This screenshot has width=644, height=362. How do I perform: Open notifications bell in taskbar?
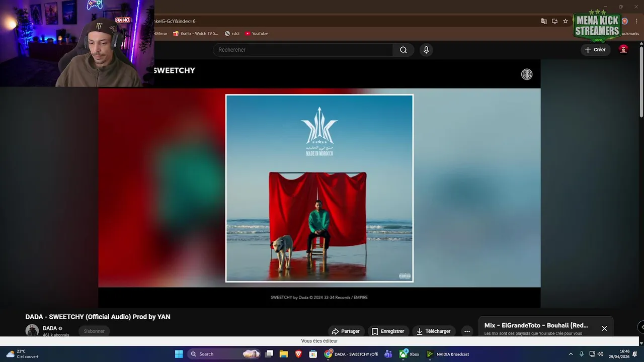pyautogui.click(x=635, y=354)
